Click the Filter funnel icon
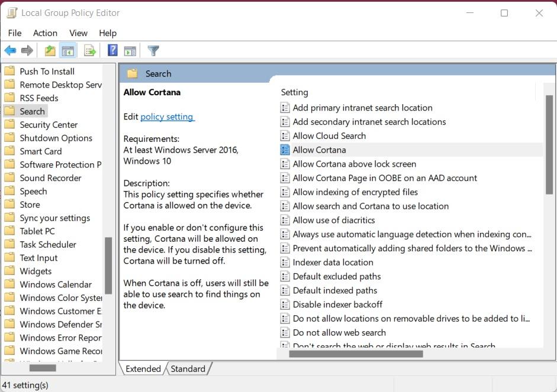Image resolution: width=557 pixels, height=392 pixels. click(153, 51)
